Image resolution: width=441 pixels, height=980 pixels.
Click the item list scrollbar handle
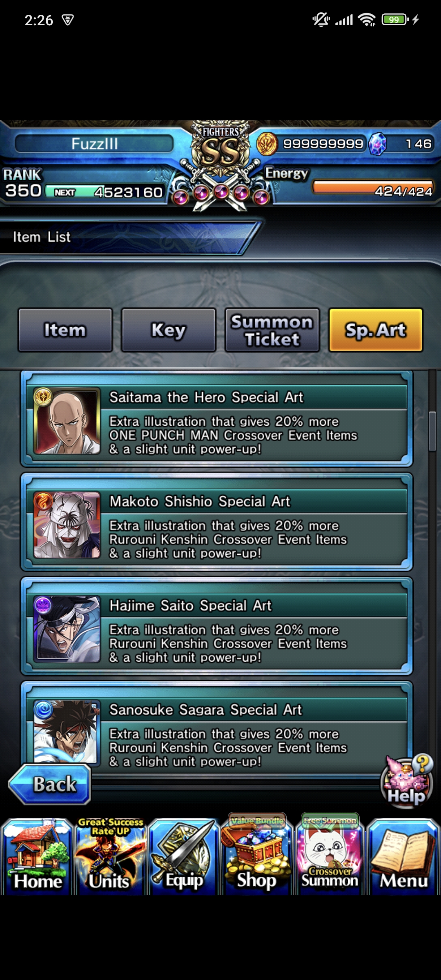[432, 431]
